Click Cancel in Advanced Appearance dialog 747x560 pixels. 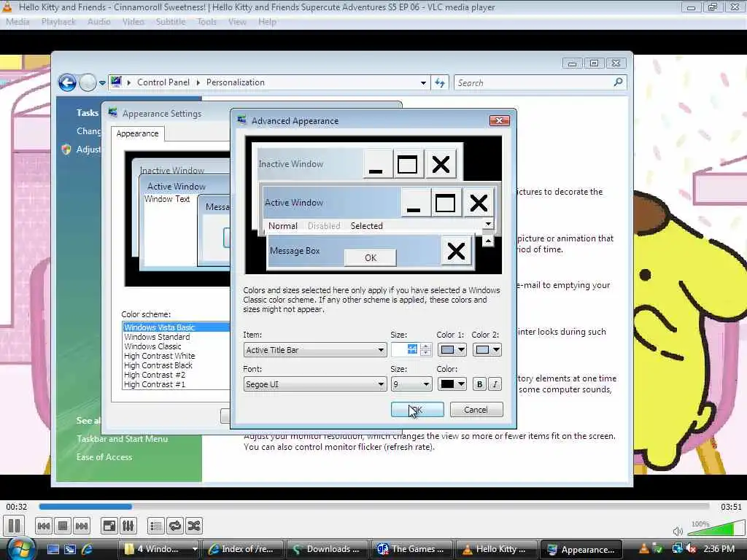click(476, 410)
